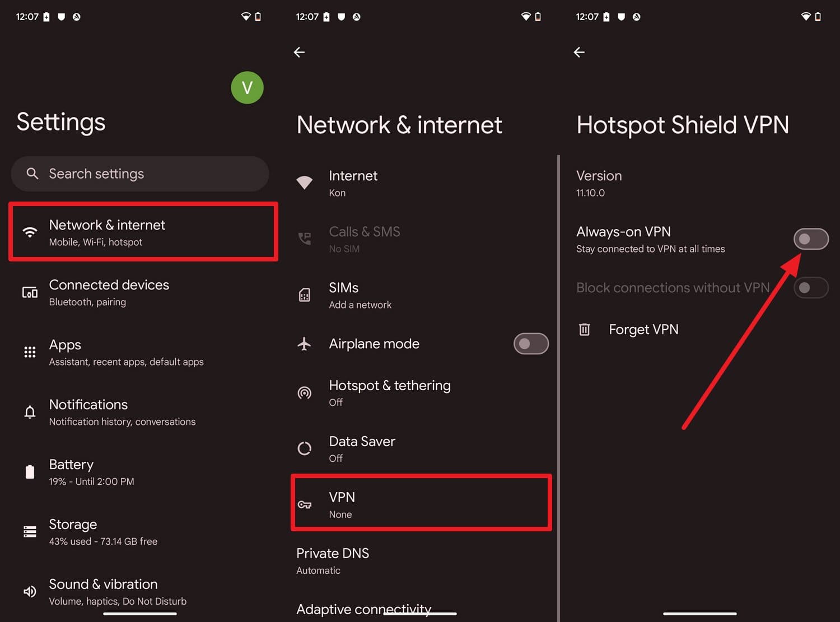This screenshot has height=622, width=840.
Task: Open Battery settings
Action: 140,472
